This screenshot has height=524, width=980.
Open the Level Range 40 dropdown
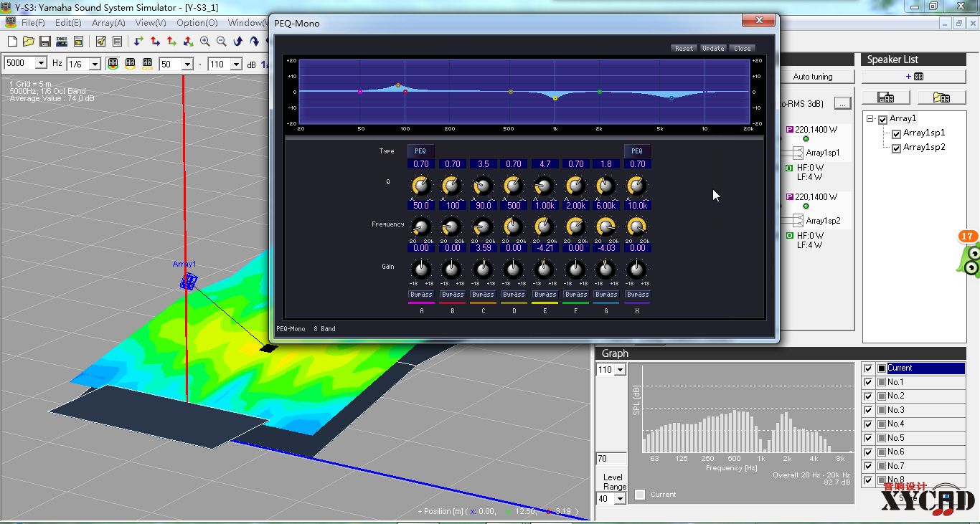point(621,498)
